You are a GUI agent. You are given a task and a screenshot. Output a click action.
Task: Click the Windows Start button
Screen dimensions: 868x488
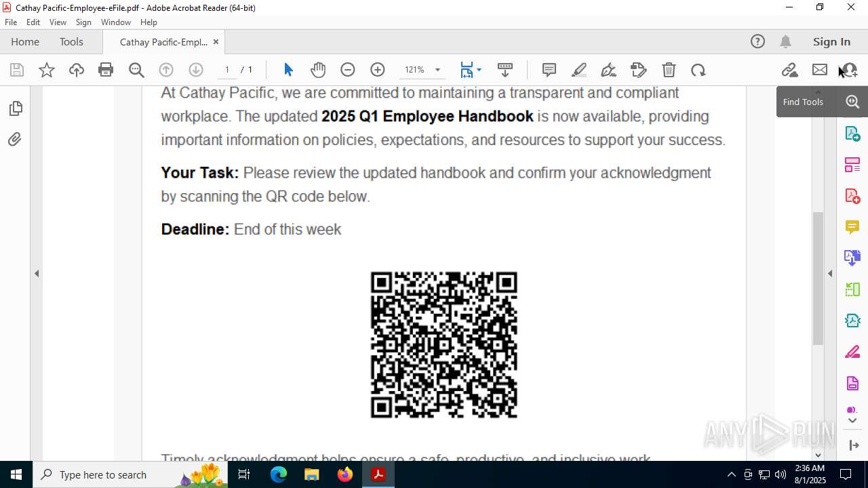click(x=16, y=474)
